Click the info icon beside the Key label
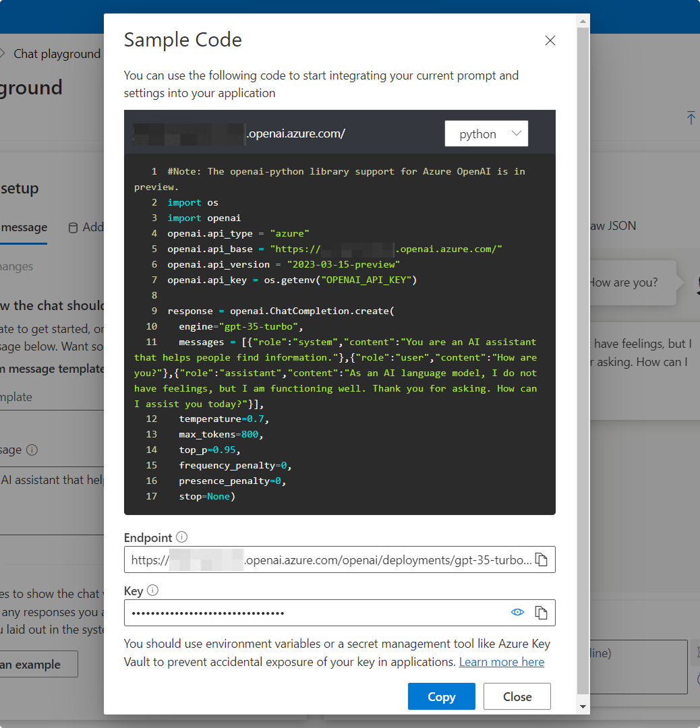Screen dimensions: 700x728 152,590
